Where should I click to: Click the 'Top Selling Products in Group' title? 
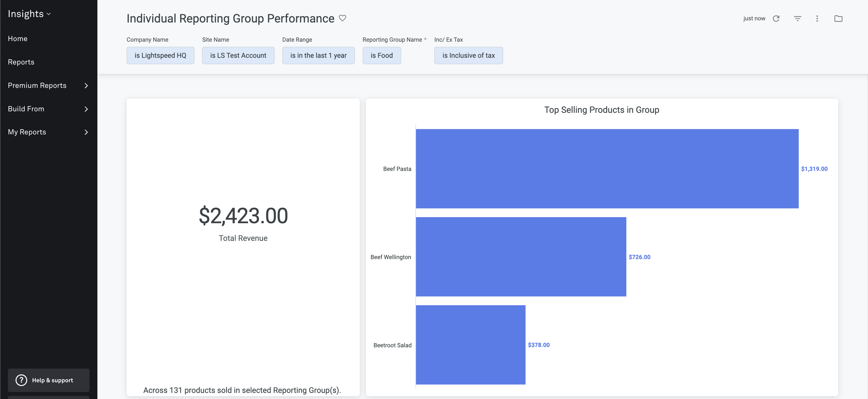601,110
